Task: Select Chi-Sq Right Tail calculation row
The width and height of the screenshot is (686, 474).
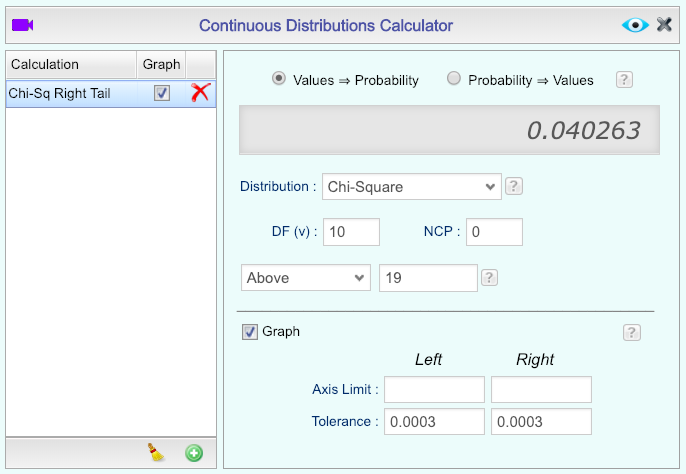Action: point(111,93)
